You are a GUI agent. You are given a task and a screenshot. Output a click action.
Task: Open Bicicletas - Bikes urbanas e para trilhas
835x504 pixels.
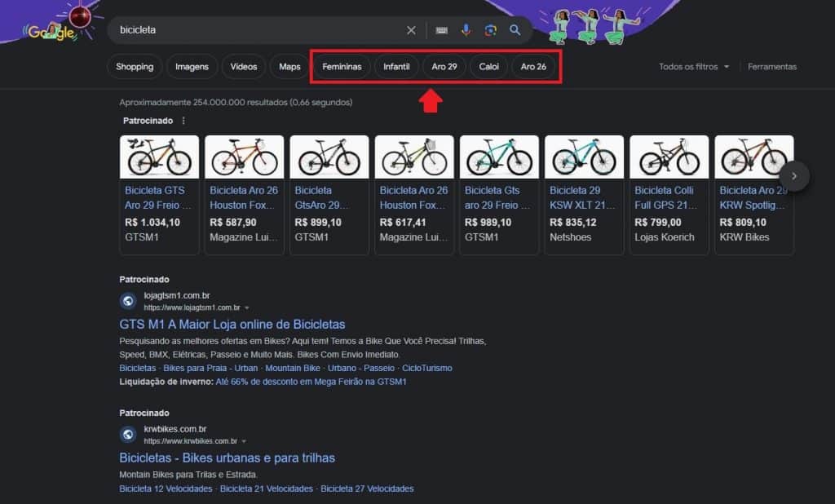click(228, 458)
